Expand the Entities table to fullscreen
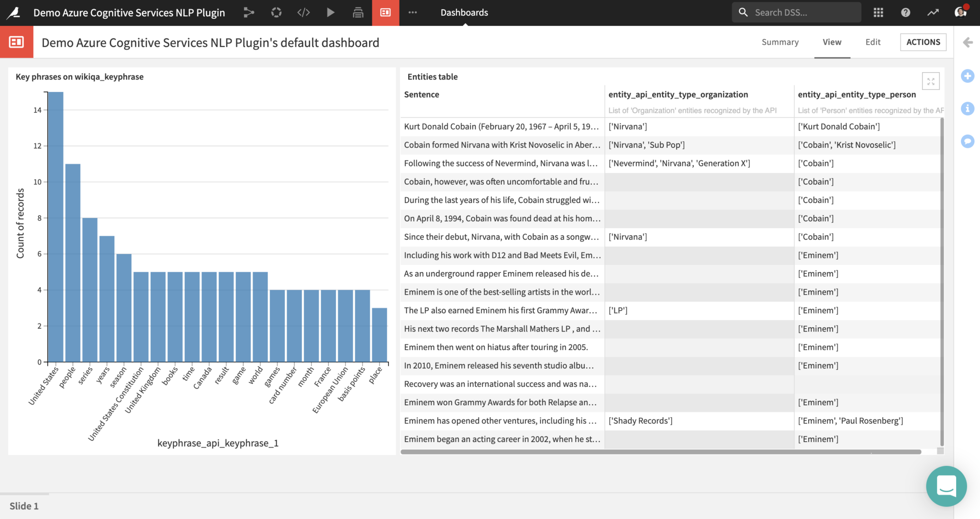The width and height of the screenshot is (980, 519). click(931, 81)
